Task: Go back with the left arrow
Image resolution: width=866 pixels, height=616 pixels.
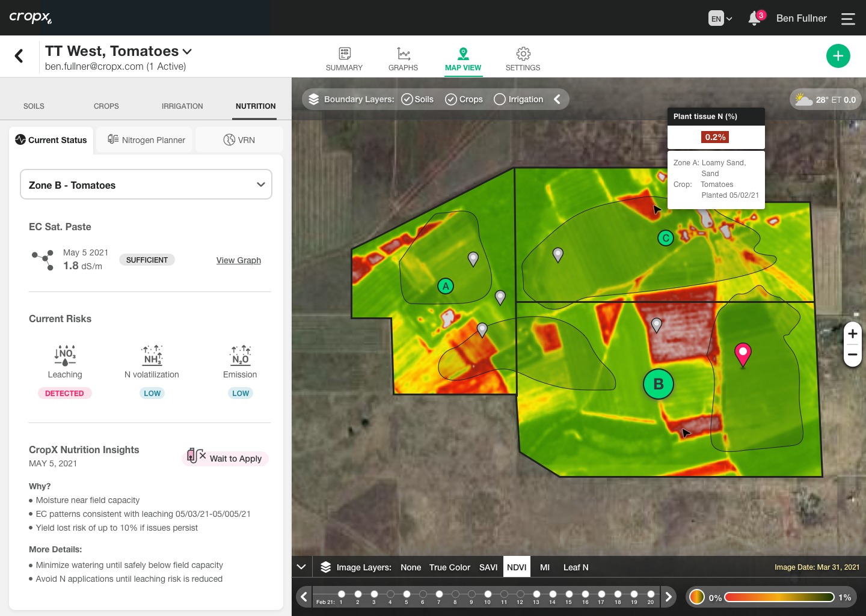Action: click(x=19, y=56)
